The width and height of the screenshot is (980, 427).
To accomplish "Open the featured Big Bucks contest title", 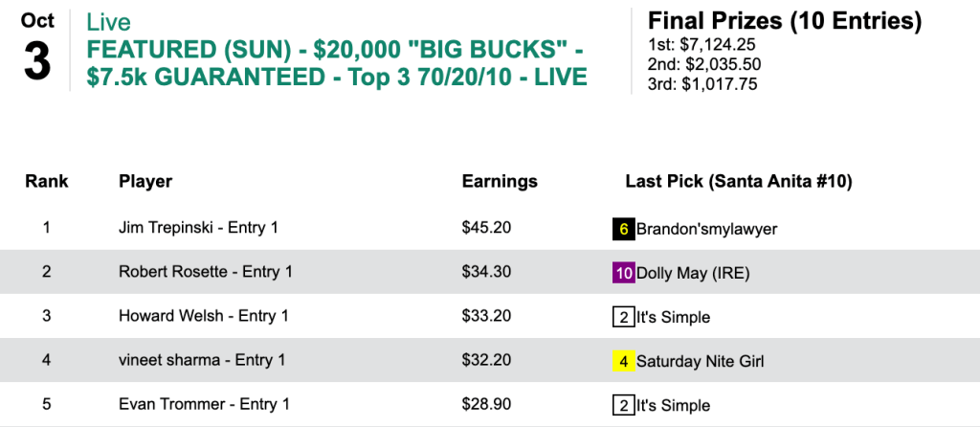I will pos(336,61).
